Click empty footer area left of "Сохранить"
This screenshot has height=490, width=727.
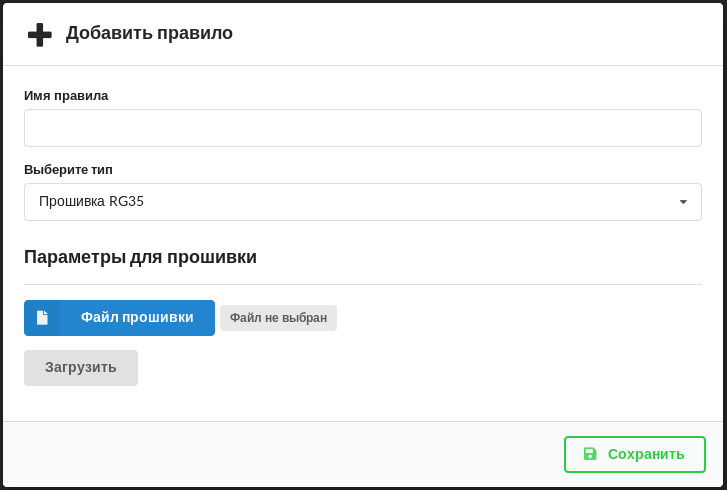point(280,454)
